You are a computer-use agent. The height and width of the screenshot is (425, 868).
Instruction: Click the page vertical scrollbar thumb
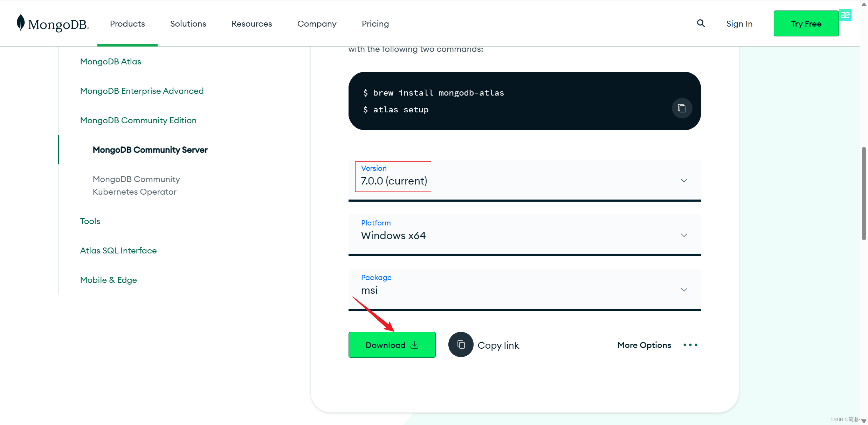pyautogui.click(x=864, y=194)
